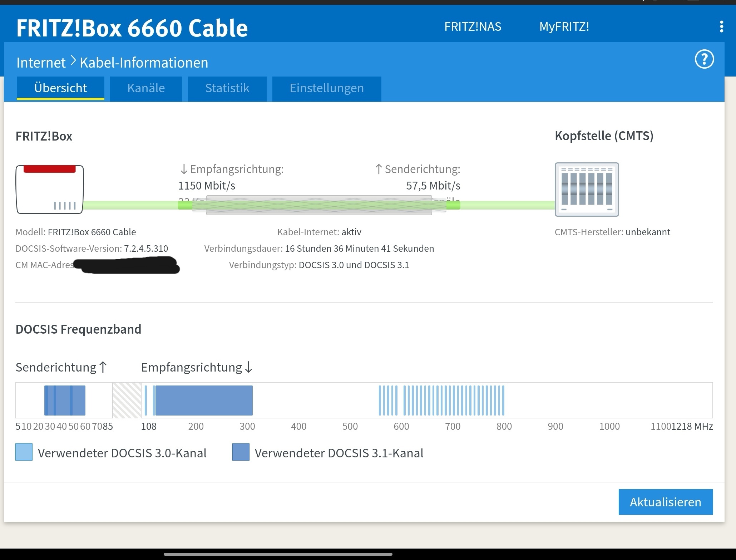Open FRITZ!NAS from the header
Image resolution: width=736 pixels, height=560 pixels.
pos(473,27)
